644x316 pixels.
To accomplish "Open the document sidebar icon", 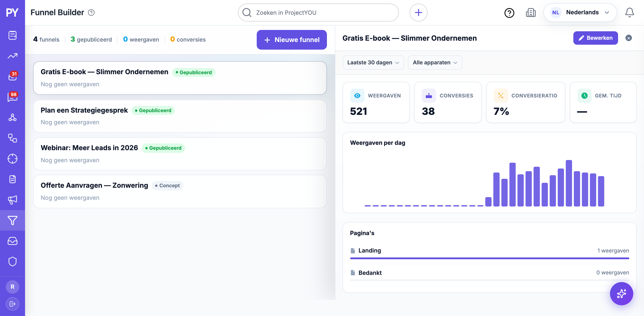I will coord(12,179).
